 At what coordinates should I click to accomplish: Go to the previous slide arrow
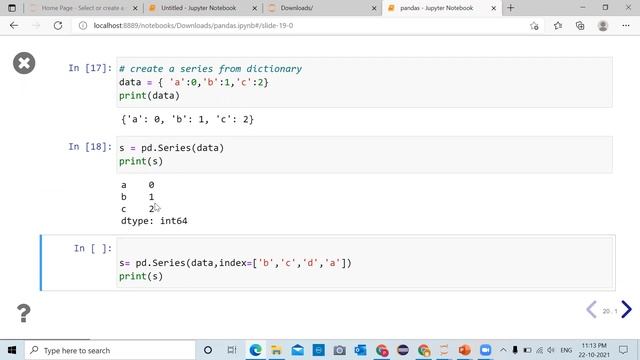pyautogui.click(x=591, y=310)
